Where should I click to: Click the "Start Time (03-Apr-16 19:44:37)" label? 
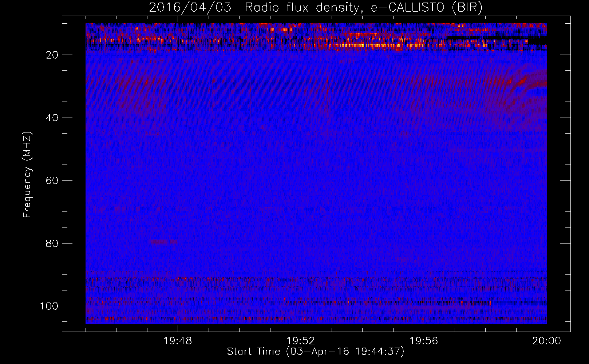[316, 352]
